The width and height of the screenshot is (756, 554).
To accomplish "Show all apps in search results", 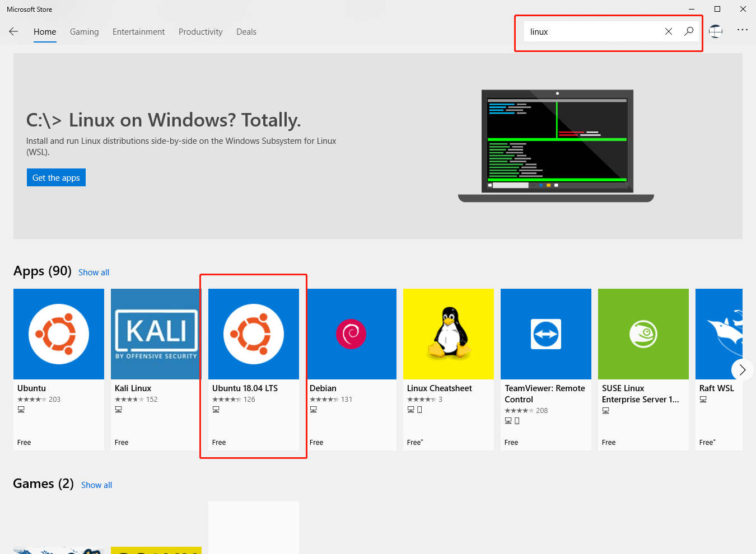I will click(94, 272).
